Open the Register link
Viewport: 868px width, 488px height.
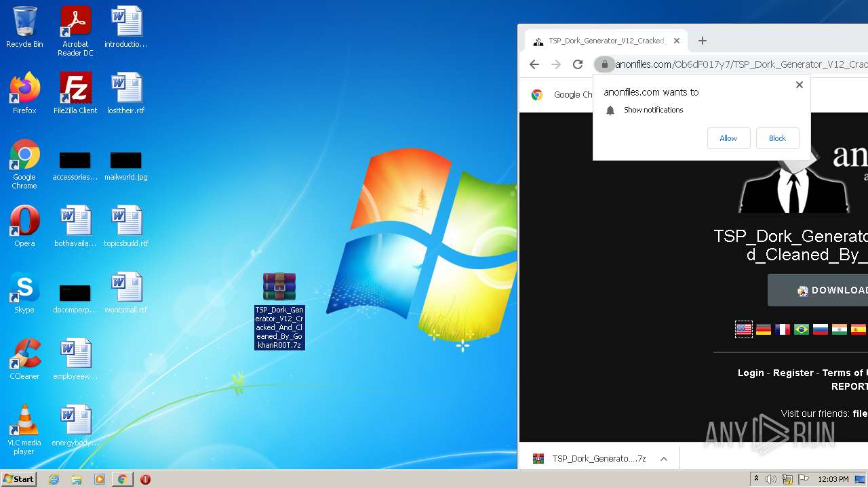tap(793, 373)
